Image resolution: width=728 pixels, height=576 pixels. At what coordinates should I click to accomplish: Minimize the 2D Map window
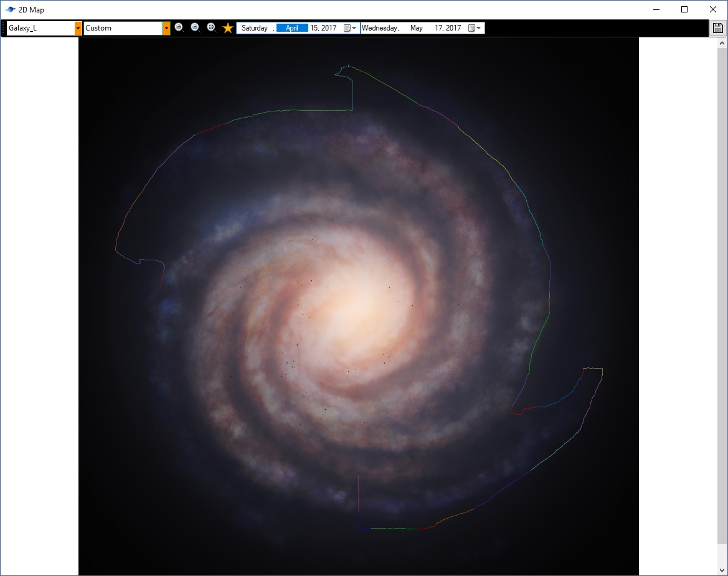pyautogui.click(x=656, y=9)
